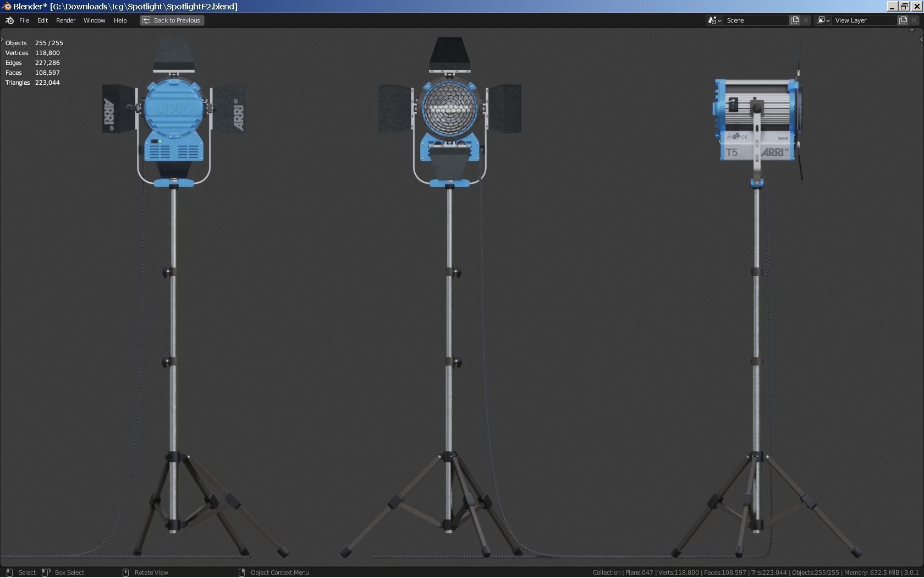Click the side-view T5 ARRI spotlight
This screenshot has height=578, width=924.
[758, 120]
